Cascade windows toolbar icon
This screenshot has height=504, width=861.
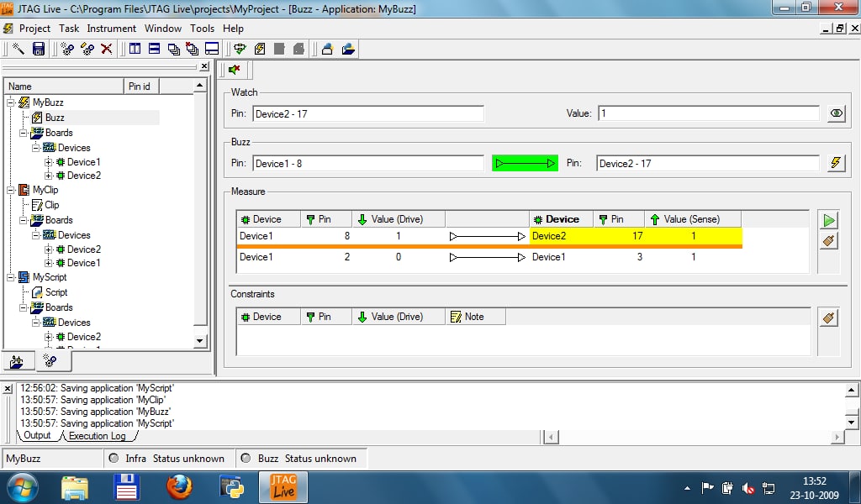[173, 49]
